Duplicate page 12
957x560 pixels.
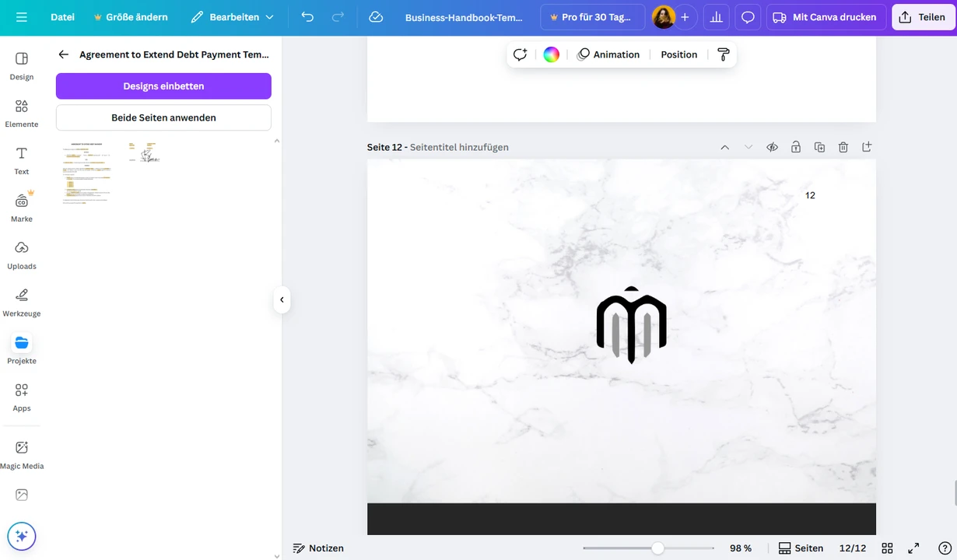pyautogui.click(x=819, y=147)
